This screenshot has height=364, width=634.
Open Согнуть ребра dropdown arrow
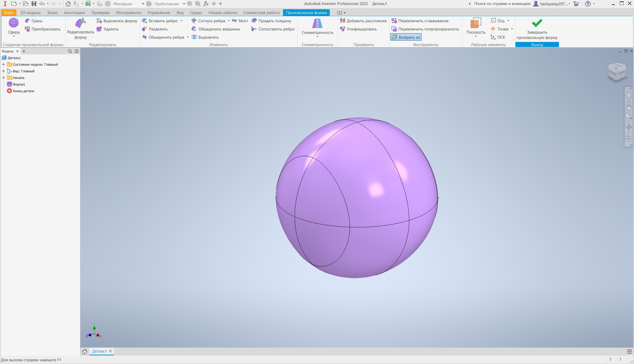point(229,21)
